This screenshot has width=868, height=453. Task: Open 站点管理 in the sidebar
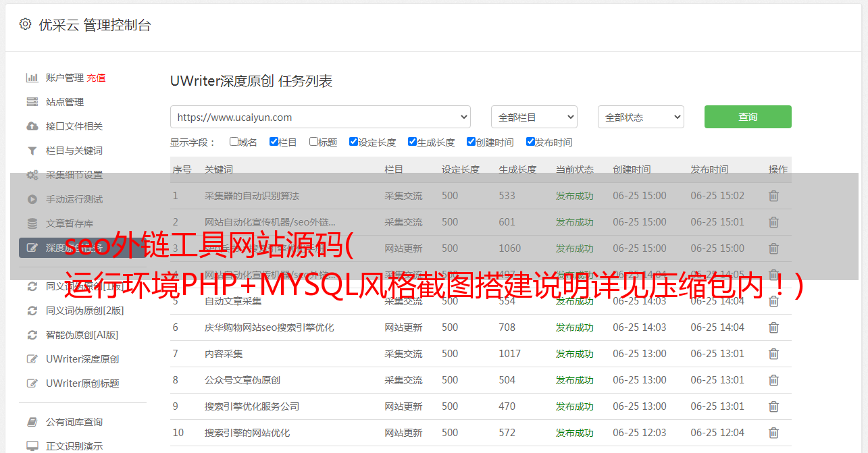pyautogui.click(x=65, y=102)
